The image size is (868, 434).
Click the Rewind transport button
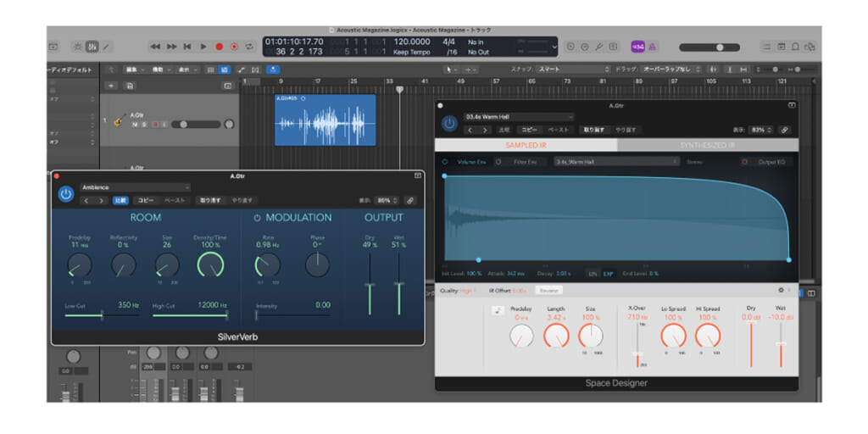pyautogui.click(x=156, y=47)
